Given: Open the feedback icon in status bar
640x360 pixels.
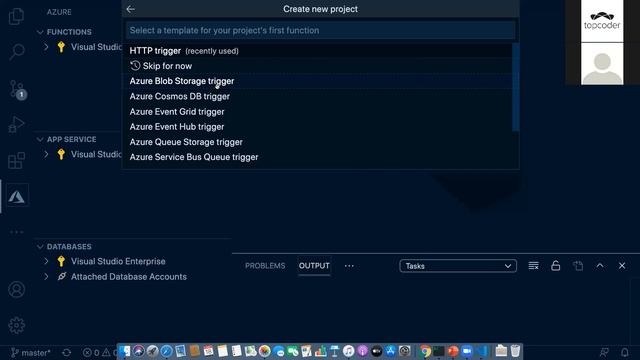Looking at the screenshot, I should click(x=604, y=352).
